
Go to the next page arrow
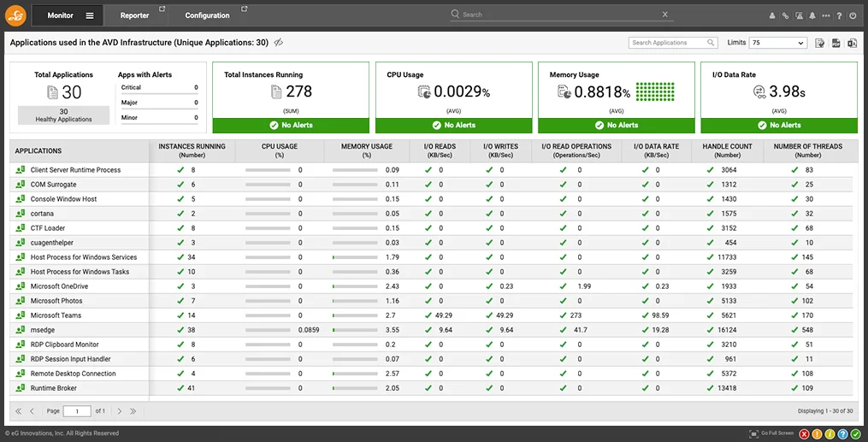coord(119,411)
